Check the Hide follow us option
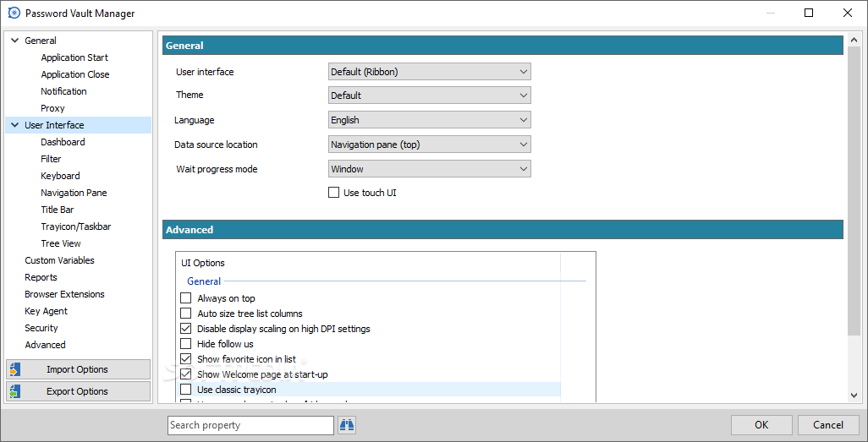This screenshot has height=442, width=868. click(x=186, y=344)
